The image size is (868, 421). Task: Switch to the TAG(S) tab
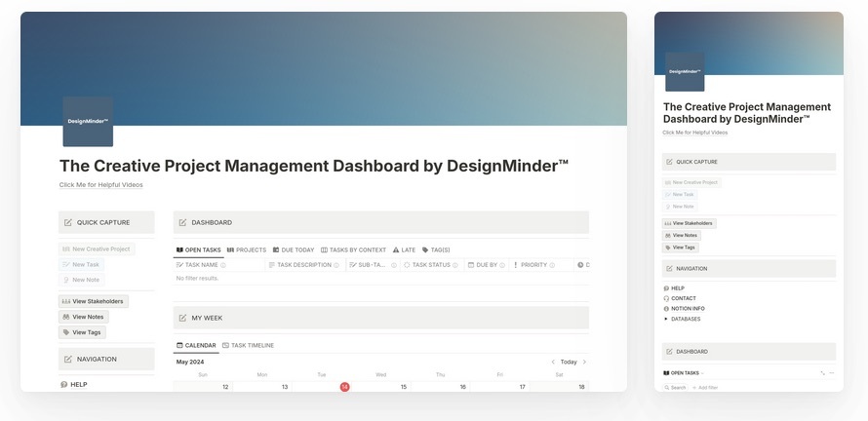tap(436, 250)
